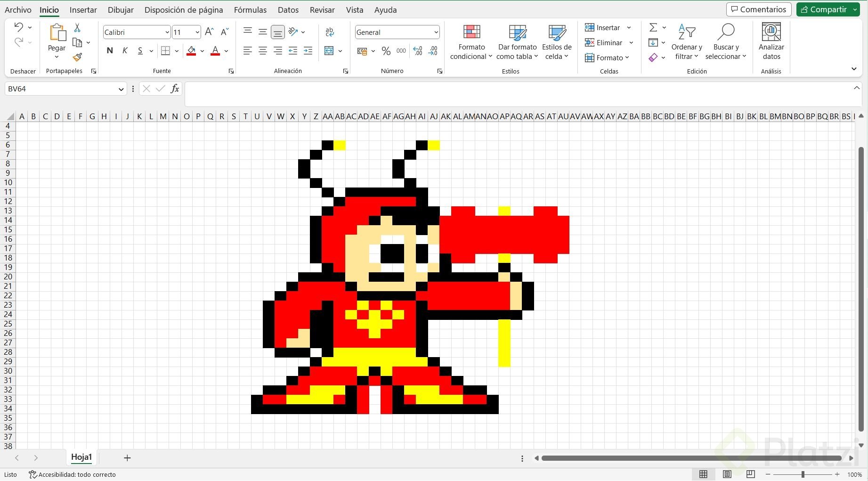Click the zoom slider handle

point(803,474)
